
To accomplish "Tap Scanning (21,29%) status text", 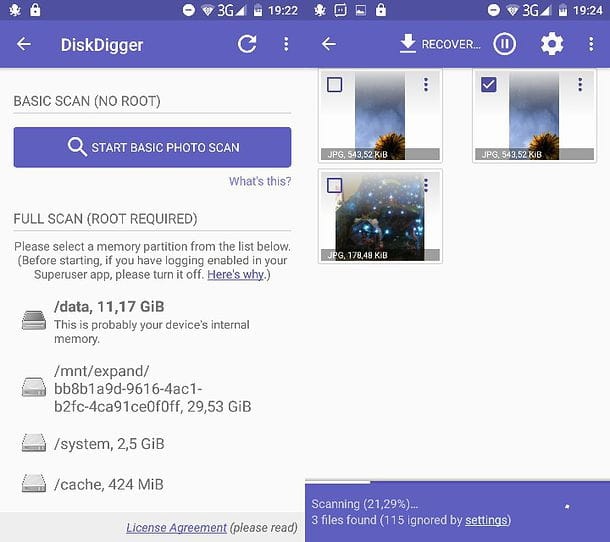I will click(365, 504).
